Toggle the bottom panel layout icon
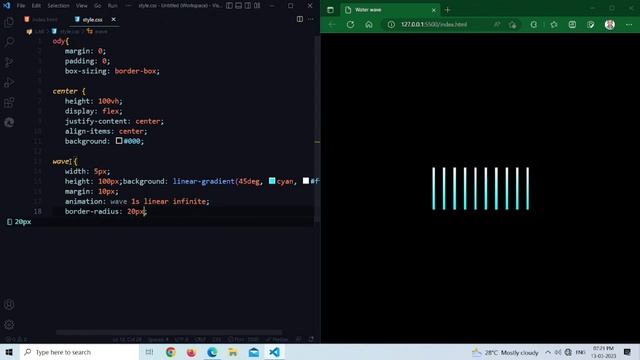The height and width of the screenshot is (360, 640). click(x=239, y=6)
